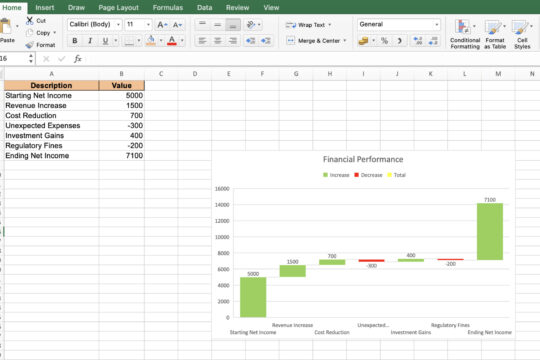Toggle Italic formatting
Viewport: 540px width, 360px height.
(x=90, y=41)
